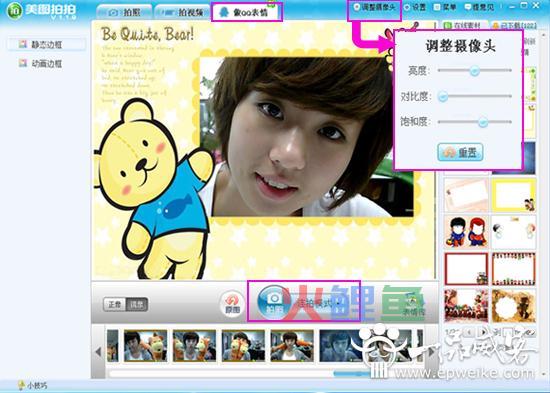Adjust the 饱和度 saturation slider
Viewport: 550px width, 393px height.
click(475, 122)
